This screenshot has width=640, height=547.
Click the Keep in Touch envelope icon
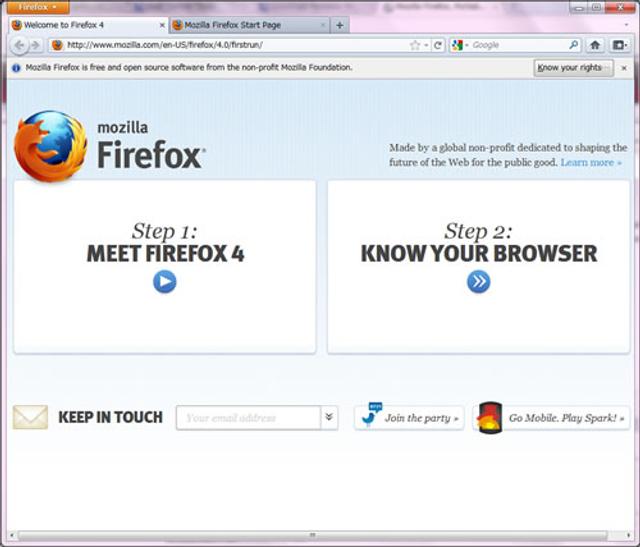30,417
